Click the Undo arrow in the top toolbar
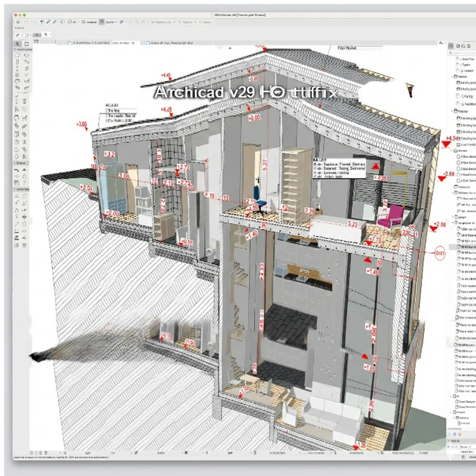This screenshot has width=476, height=476. coord(26,21)
